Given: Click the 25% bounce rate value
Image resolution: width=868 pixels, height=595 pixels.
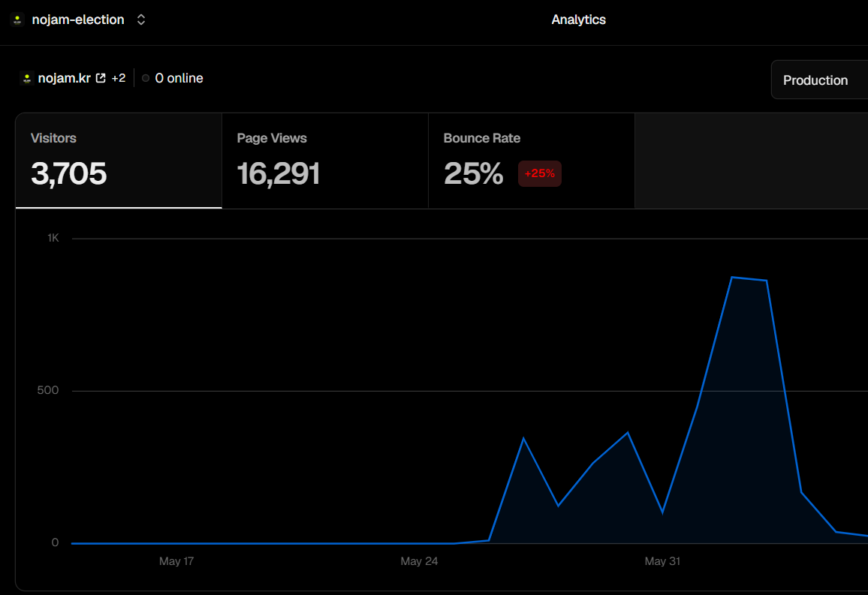Looking at the screenshot, I should (x=473, y=173).
